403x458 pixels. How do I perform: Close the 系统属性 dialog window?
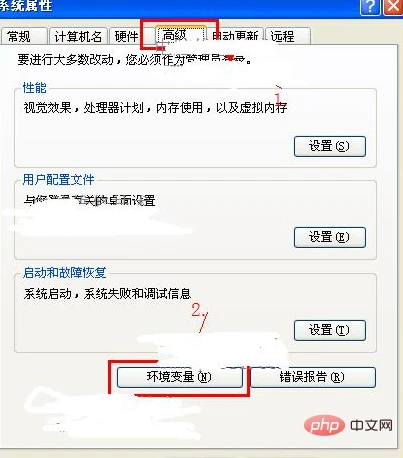393,7
